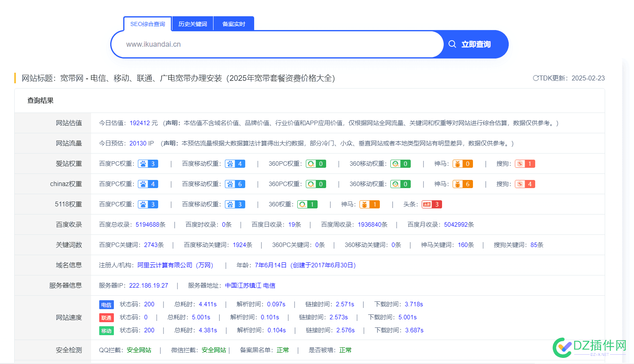Image resolution: width=634 pixels, height=364 pixels.
Task: Click the chinaz 360PC weight badge 0
Action: click(316, 184)
